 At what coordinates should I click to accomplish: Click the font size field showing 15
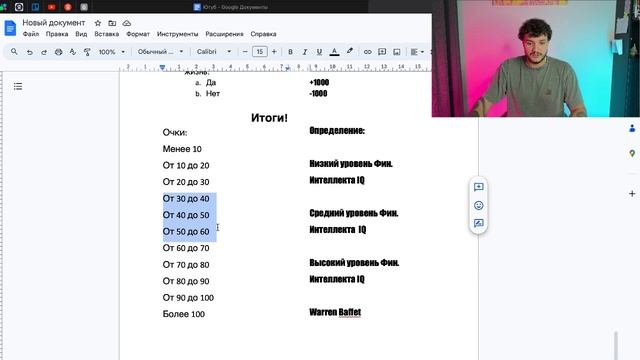click(x=260, y=52)
